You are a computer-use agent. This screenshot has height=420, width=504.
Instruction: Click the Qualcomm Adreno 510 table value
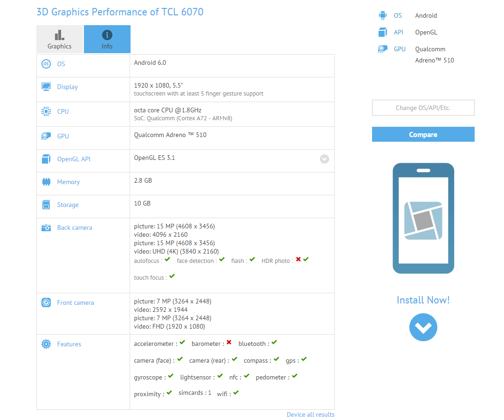click(x=170, y=135)
